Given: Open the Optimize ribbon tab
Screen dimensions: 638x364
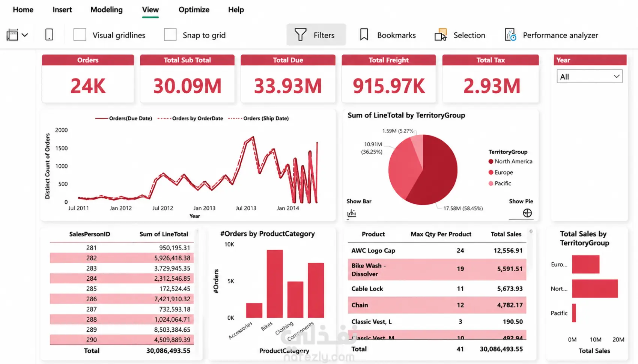Looking at the screenshot, I should tap(194, 10).
